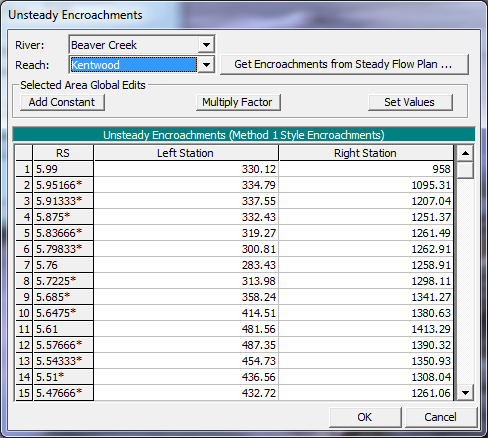Expand the Reach dropdown arrow
Image resolution: width=488 pixels, height=438 pixels.
click(206, 65)
